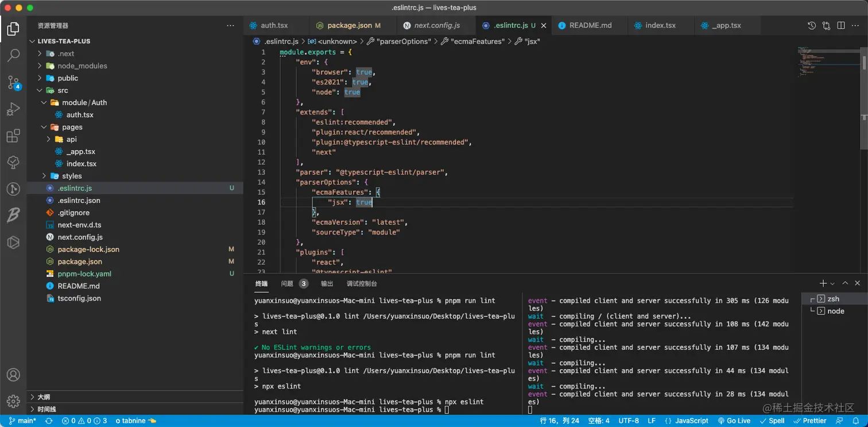This screenshot has width=868, height=427.
Task: Click the main branch indicator in status bar
Action: click(x=22, y=421)
